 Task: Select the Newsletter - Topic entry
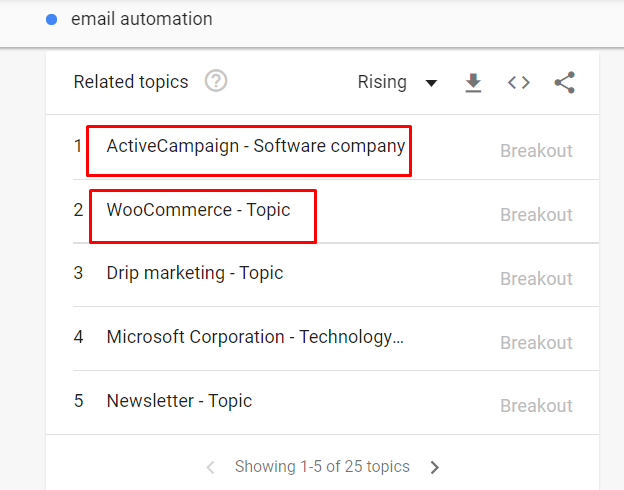pyautogui.click(x=179, y=401)
